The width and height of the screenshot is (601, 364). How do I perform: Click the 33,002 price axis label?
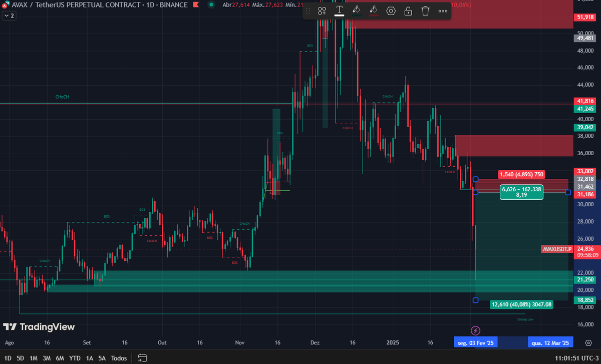pyautogui.click(x=586, y=171)
